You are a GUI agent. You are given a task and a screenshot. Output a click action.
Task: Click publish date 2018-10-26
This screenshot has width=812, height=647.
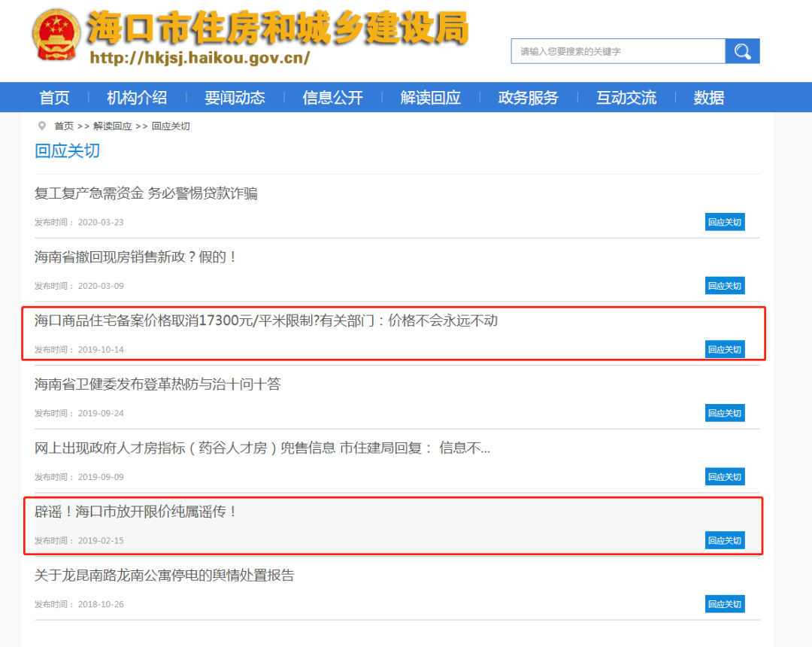101,605
